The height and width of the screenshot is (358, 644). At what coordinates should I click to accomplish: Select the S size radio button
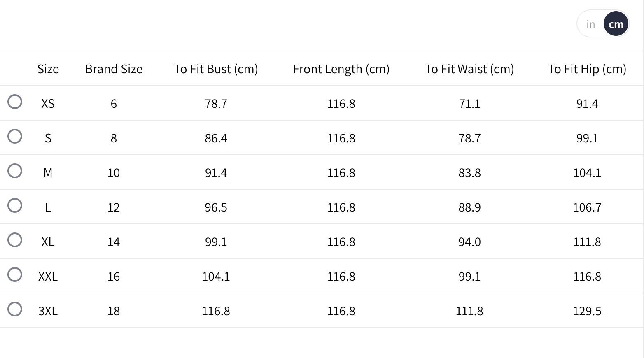coord(15,136)
